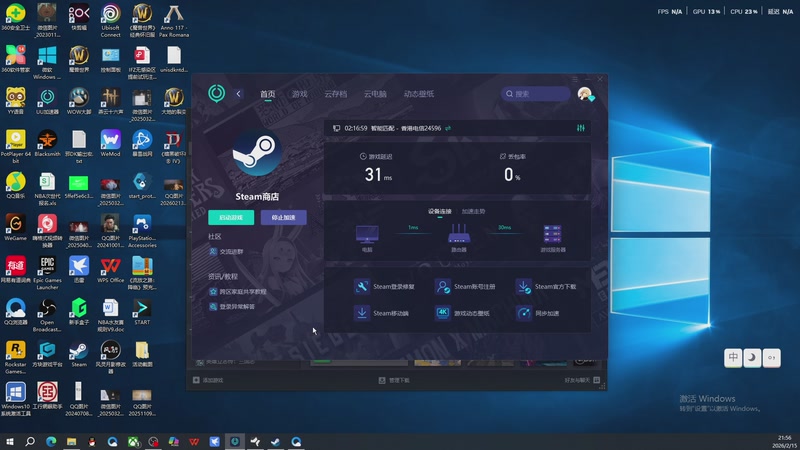Select the WeMod desktop icon

click(x=110, y=143)
